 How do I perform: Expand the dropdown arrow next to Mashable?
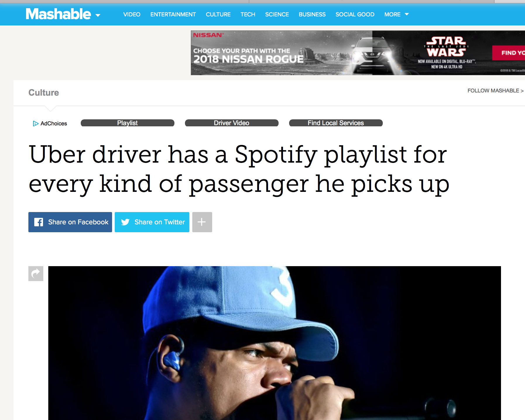[98, 15]
